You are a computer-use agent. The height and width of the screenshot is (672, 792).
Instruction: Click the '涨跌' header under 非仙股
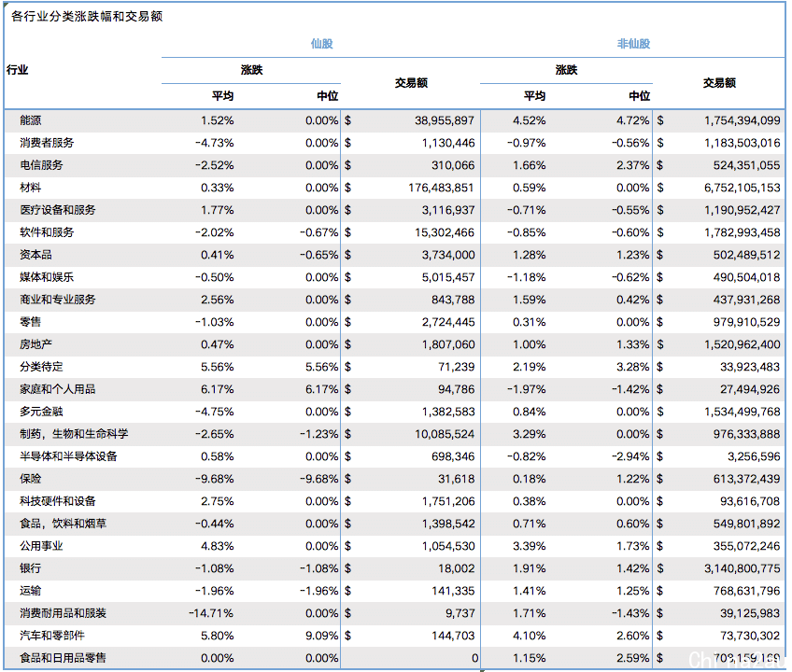tap(566, 70)
